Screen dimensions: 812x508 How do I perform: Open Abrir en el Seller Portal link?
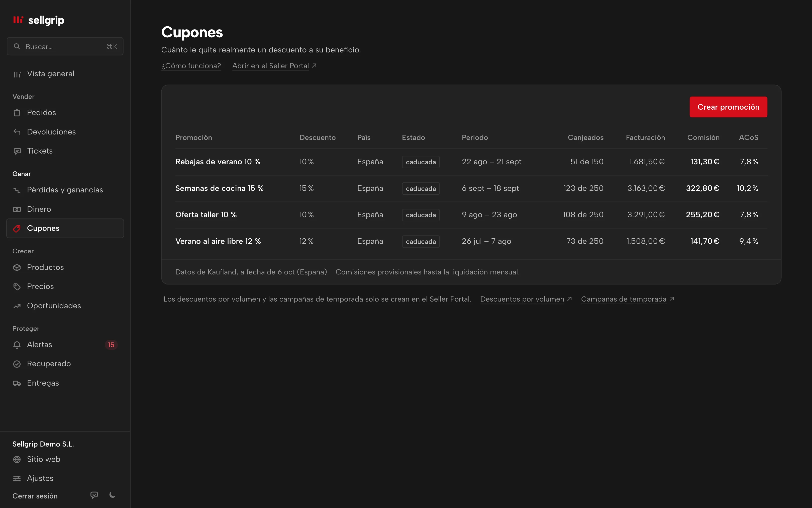point(274,66)
